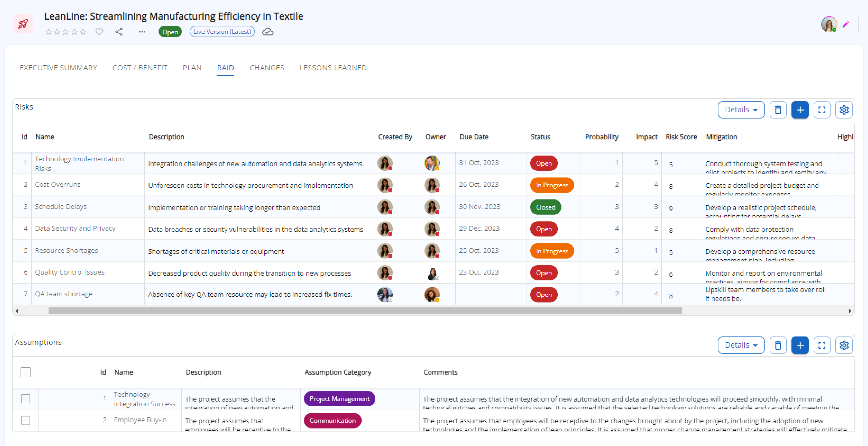Select the RAID tab
This screenshot has width=868, height=446.
225,68
